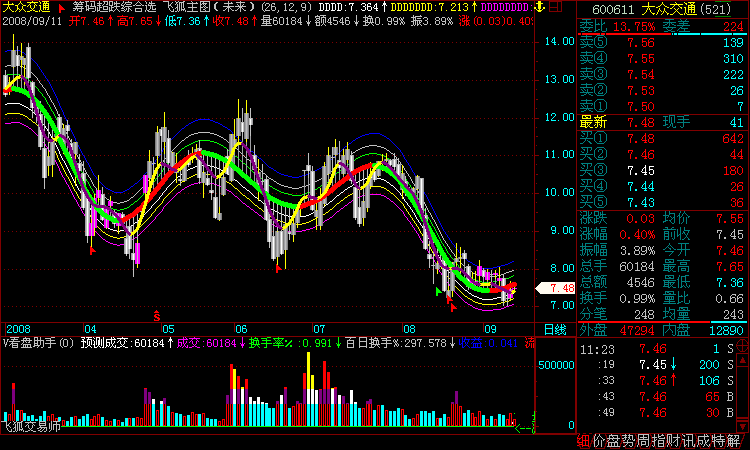
Task: Click the 百日换手%:297.578 readout
Action: [x=399, y=343]
